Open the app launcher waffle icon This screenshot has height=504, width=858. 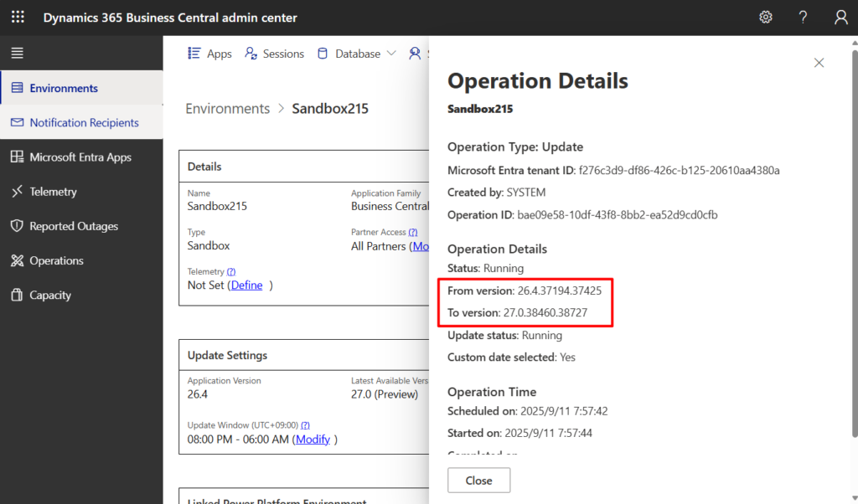pos(18,18)
